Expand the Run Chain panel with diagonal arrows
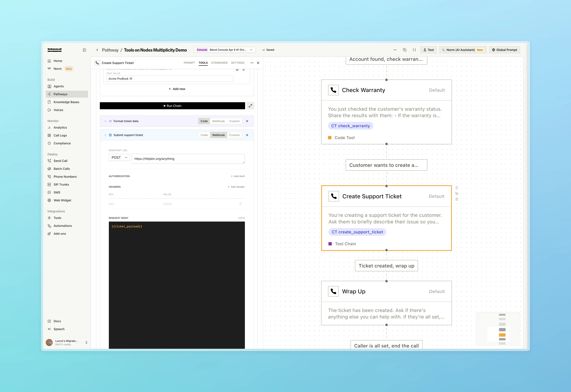 click(x=250, y=106)
